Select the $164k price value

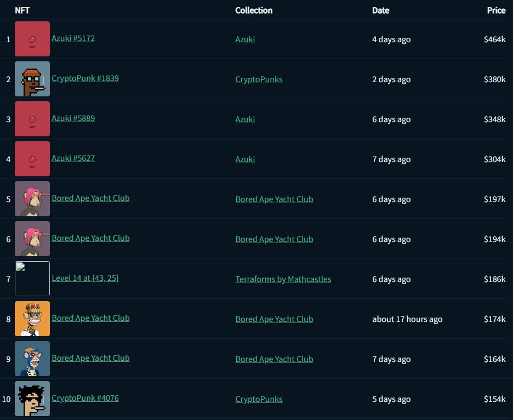point(495,359)
